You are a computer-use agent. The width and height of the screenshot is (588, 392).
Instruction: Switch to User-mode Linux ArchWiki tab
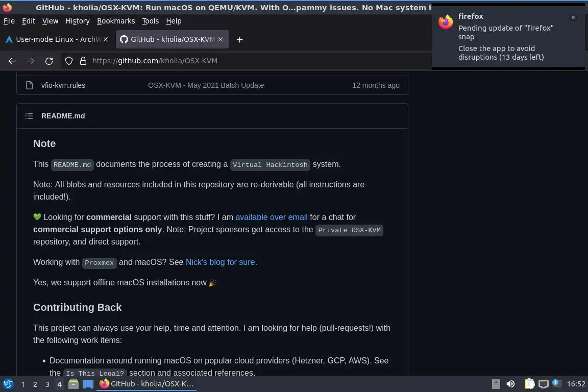click(57, 39)
